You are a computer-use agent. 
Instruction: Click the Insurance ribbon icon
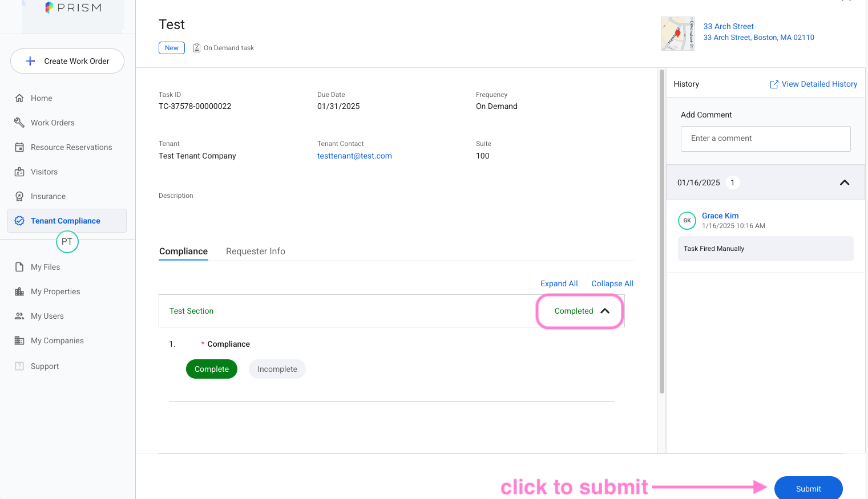coord(19,196)
